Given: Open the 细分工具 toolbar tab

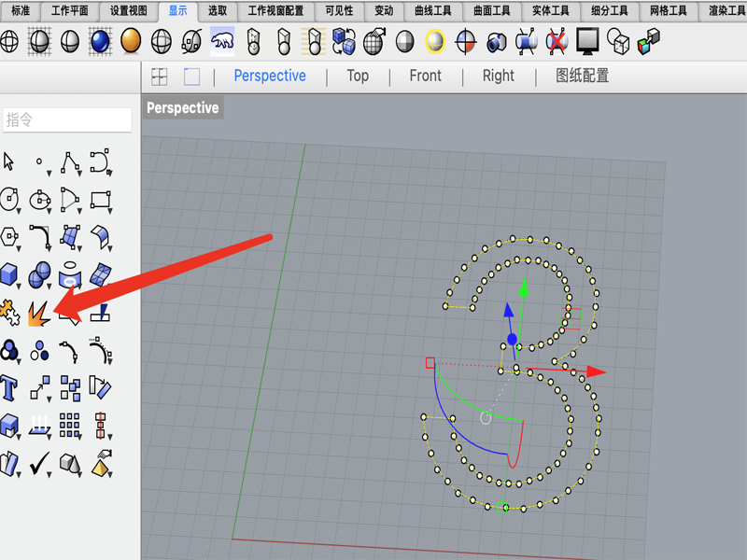Looking at the screenshot, I should pos(610,10).
